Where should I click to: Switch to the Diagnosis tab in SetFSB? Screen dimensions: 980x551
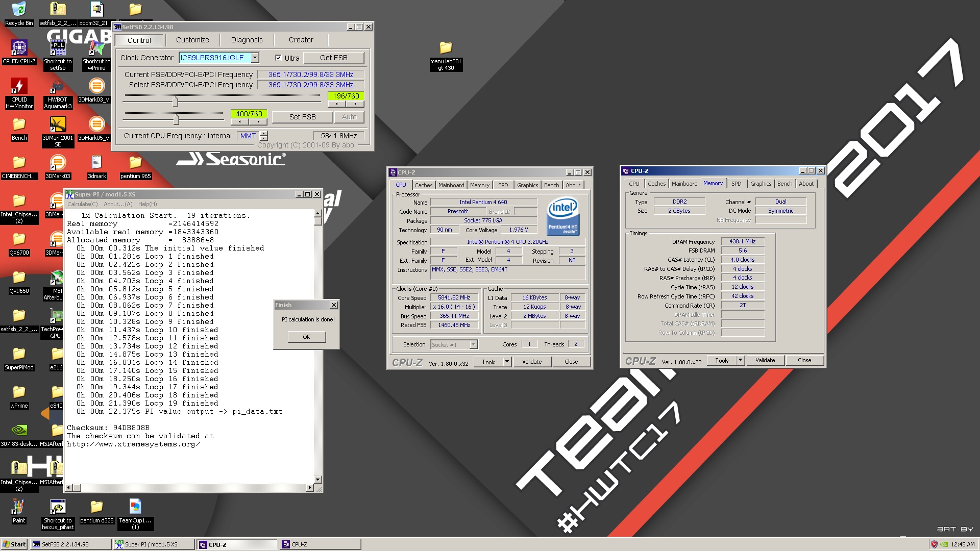247,40
